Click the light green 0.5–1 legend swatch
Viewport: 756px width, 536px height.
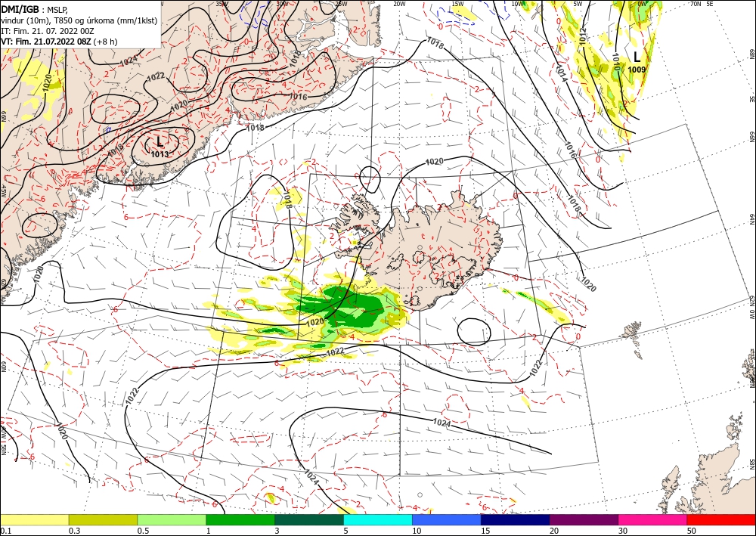pos(172,519)
